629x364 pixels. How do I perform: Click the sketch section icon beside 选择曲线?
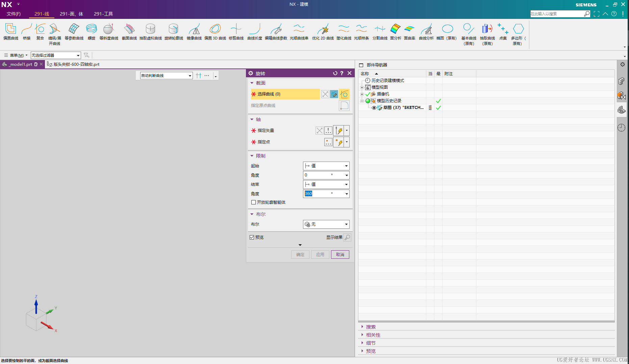334,94
